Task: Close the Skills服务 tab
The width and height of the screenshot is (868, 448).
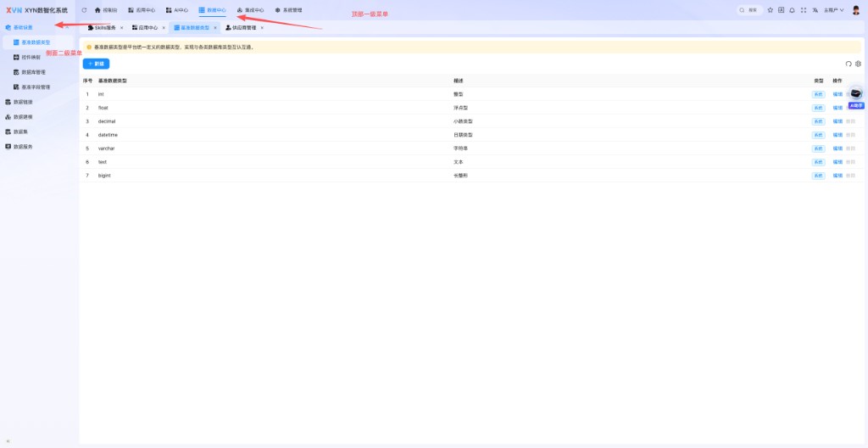Action: pos(122,27)
